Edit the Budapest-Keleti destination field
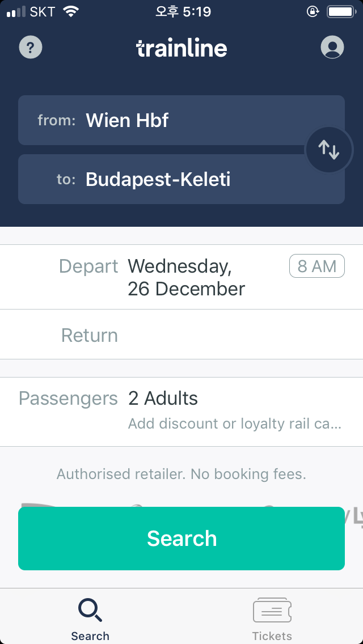 click(x=181, y=179)
